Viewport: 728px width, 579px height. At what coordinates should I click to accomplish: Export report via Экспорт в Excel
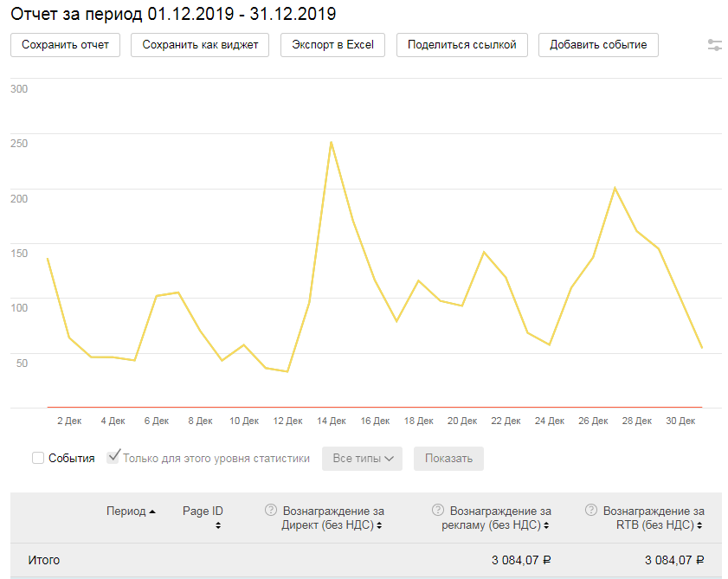click(332, 45)
